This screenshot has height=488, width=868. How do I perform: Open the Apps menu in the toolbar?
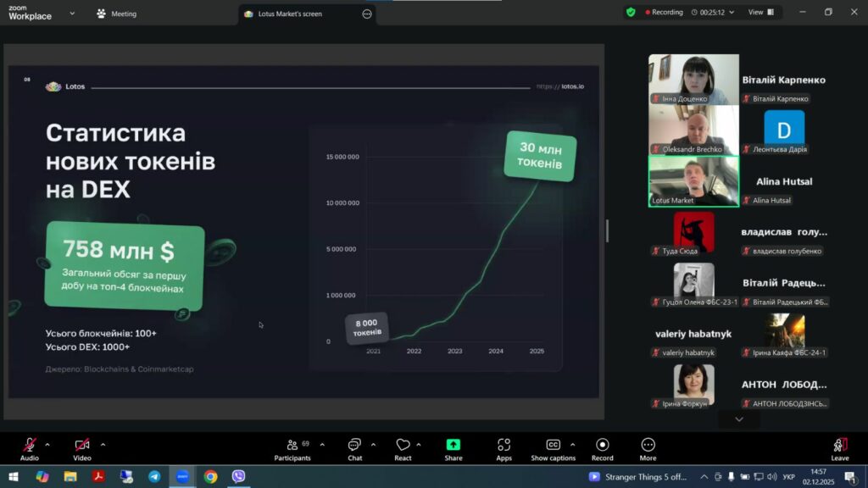click(504, 446)
